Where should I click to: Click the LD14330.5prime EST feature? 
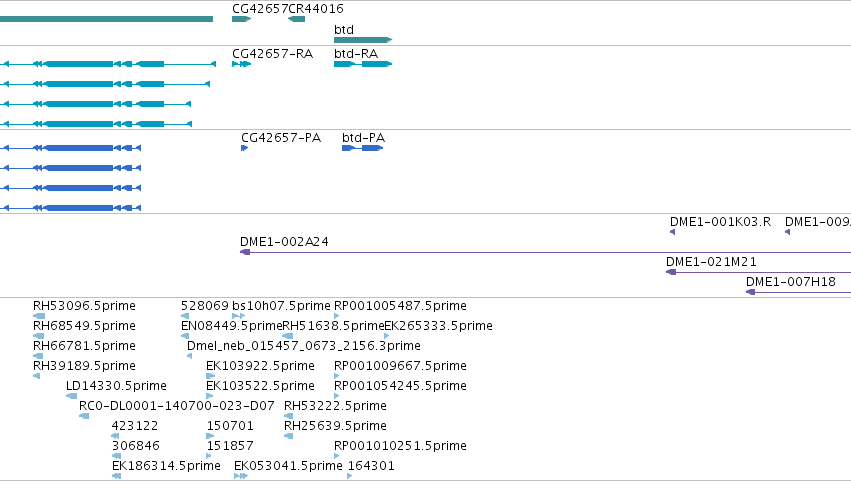[x=72, y=396]
